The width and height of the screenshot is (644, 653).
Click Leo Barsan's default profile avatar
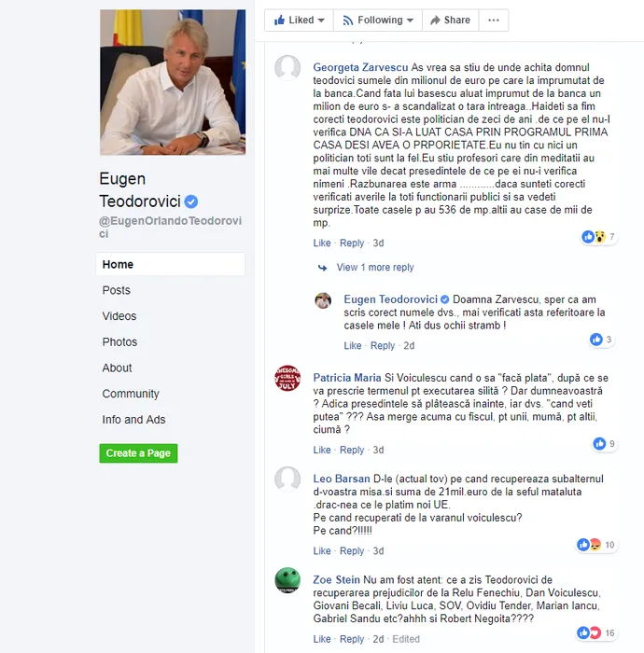287,479
